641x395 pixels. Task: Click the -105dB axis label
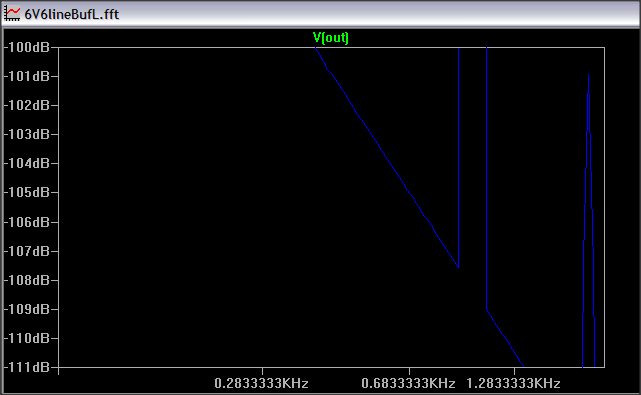tap(27, 192)
